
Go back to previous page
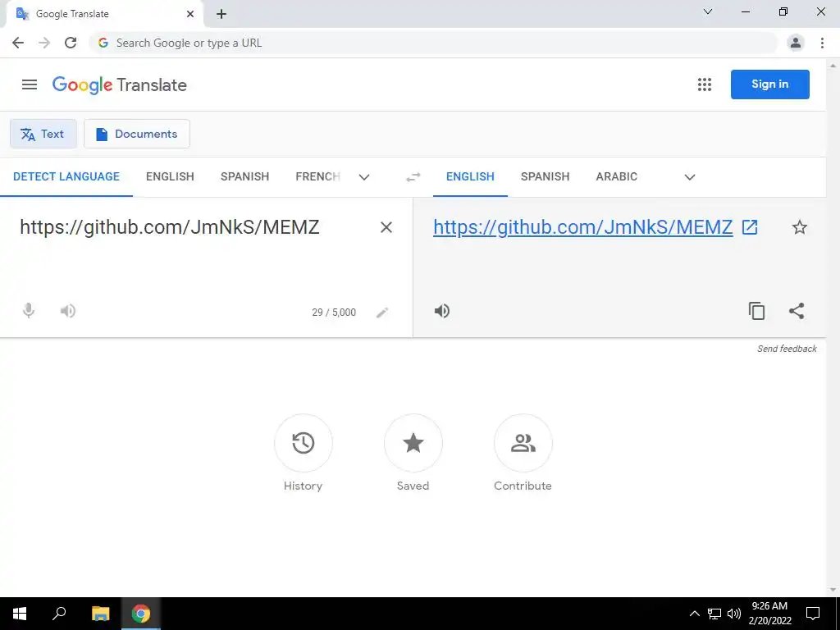(x=18, y=43)
